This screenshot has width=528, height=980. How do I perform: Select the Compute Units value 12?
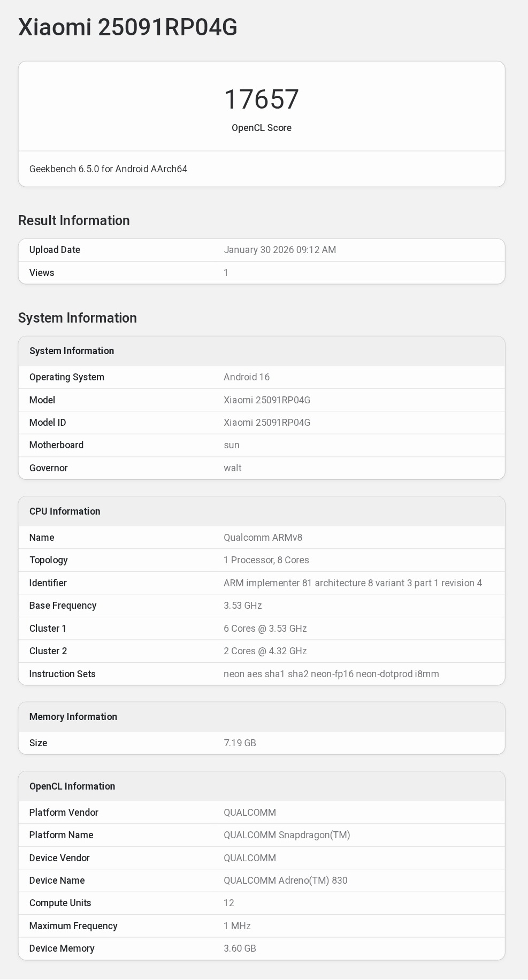point(229,903)
